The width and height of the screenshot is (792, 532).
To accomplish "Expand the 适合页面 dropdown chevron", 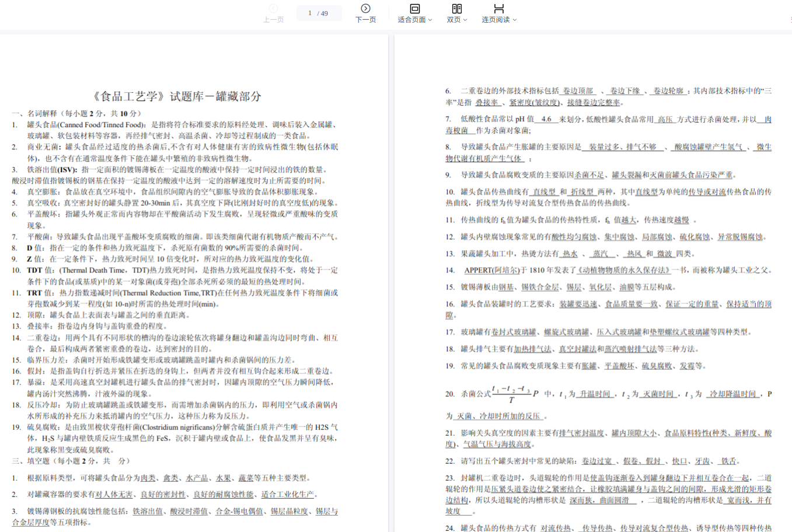I will 431,20.
